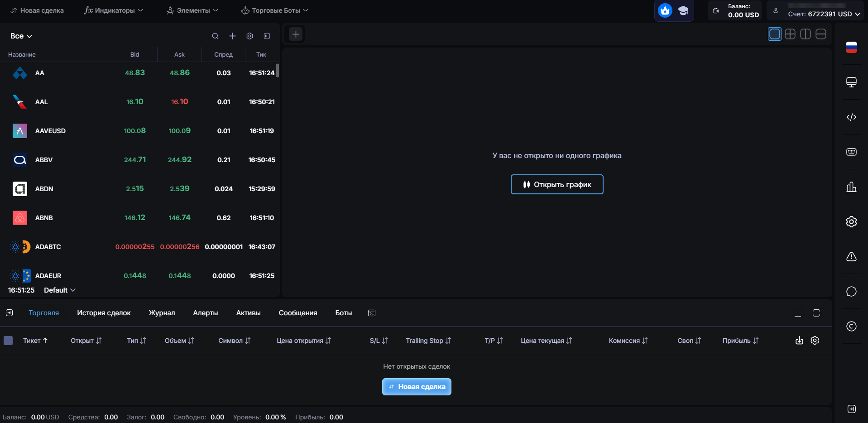Open the code editor icon in right sidebar
This screenshot has width=868, height=423.
851,117
